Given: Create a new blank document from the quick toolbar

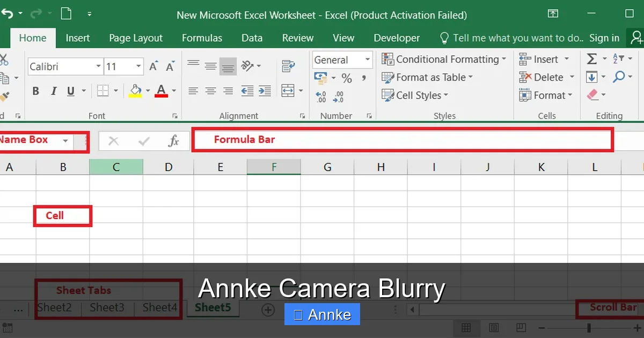Looking at the screenshot, I should click(x=66, y=14).
